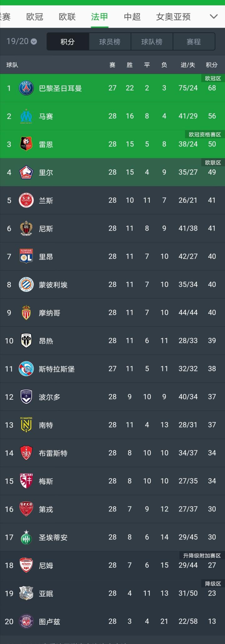This screenshot has width=225, height=644.
Task: Select the 积分 standings tab
Action: click(67, 42)
